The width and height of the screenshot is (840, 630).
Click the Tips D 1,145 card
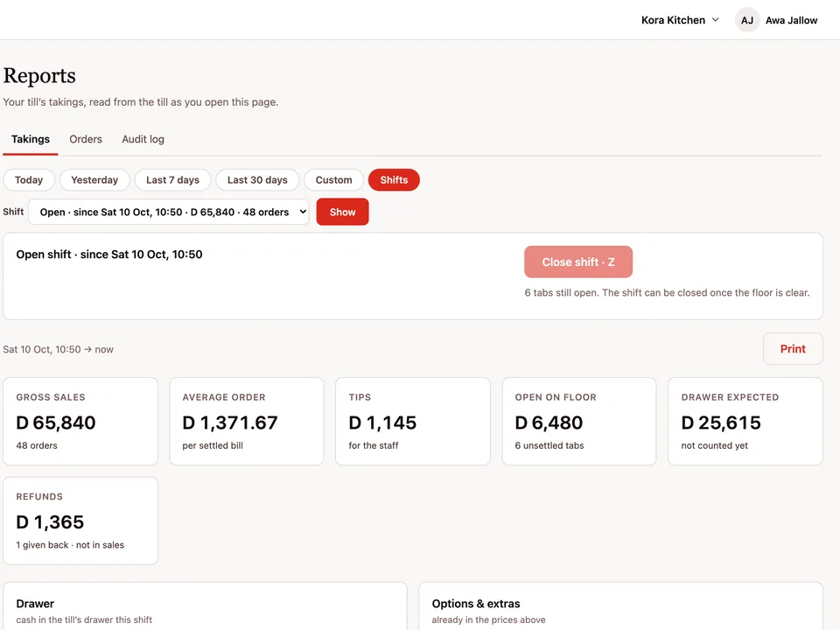[x=412, y=421]
